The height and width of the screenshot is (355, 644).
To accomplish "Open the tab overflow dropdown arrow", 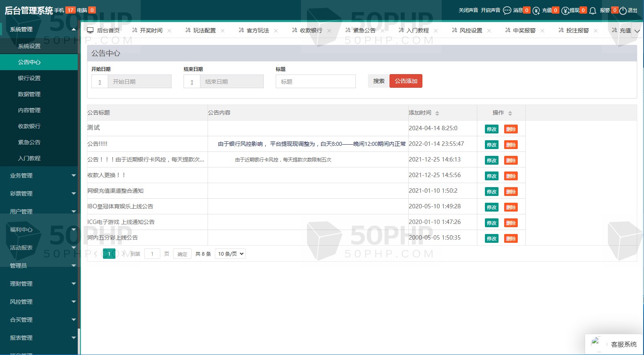I will coord(637,31).
